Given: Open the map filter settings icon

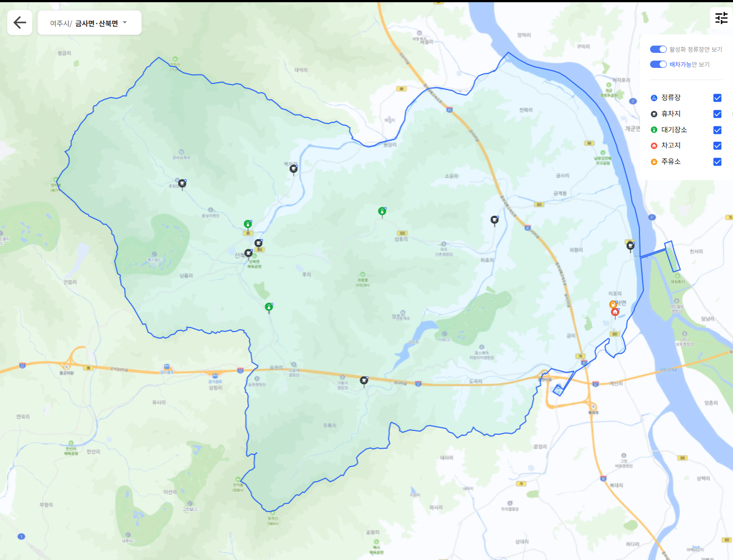Looking at the screenshot, I should (x=721, y=18).
